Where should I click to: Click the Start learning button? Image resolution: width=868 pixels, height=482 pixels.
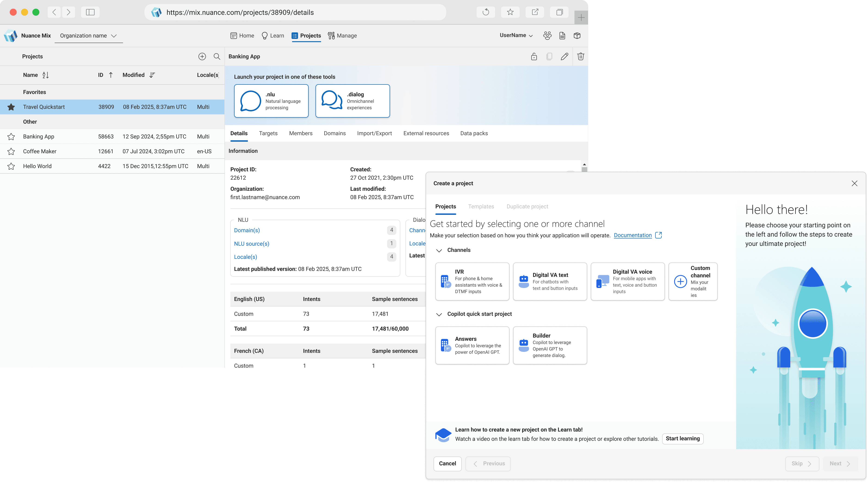coord(682,438)
